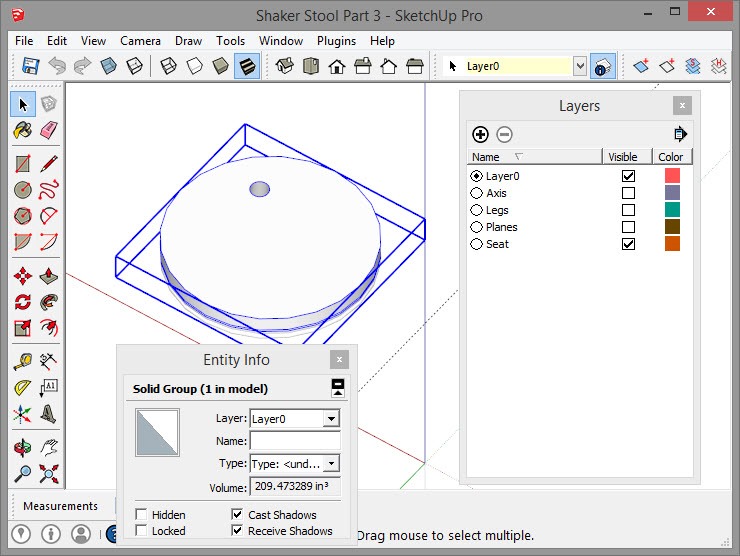Sort layers by Name column header

[x=486, y=157]
